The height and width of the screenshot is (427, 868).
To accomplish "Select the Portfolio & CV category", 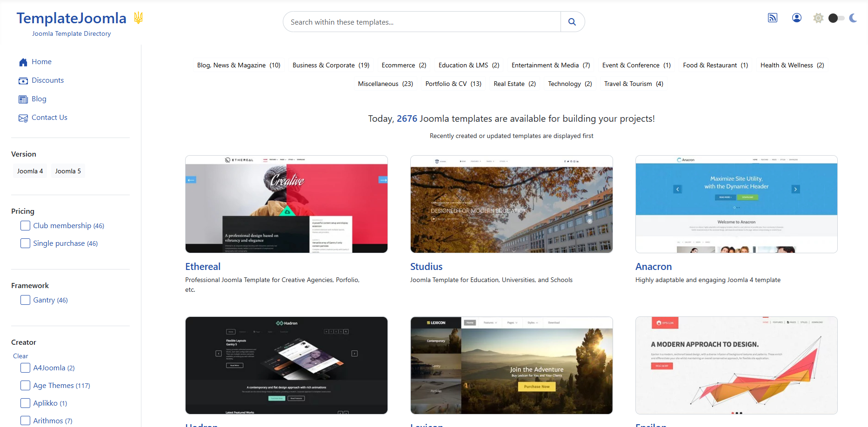I will (453, 84).
